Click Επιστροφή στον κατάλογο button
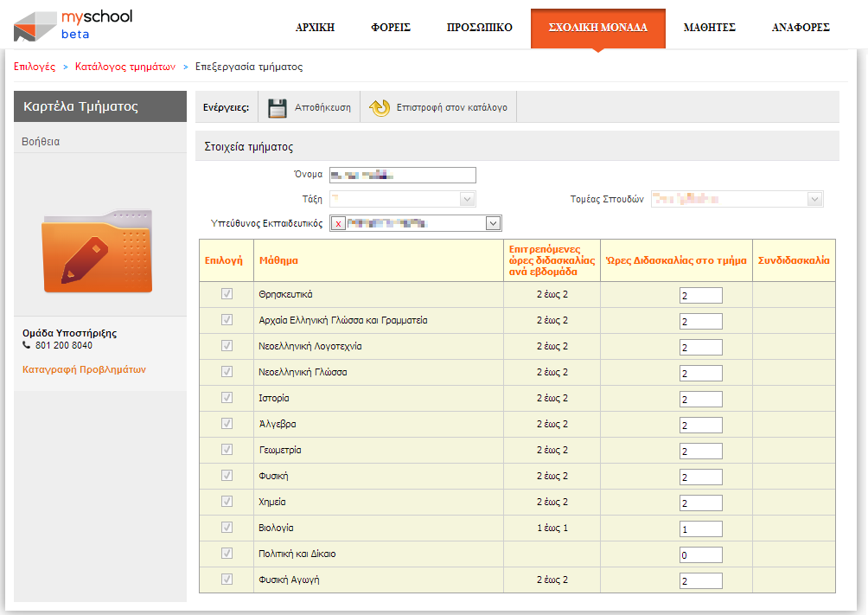This screenshot has height=615, width=868. click(438, 107)
